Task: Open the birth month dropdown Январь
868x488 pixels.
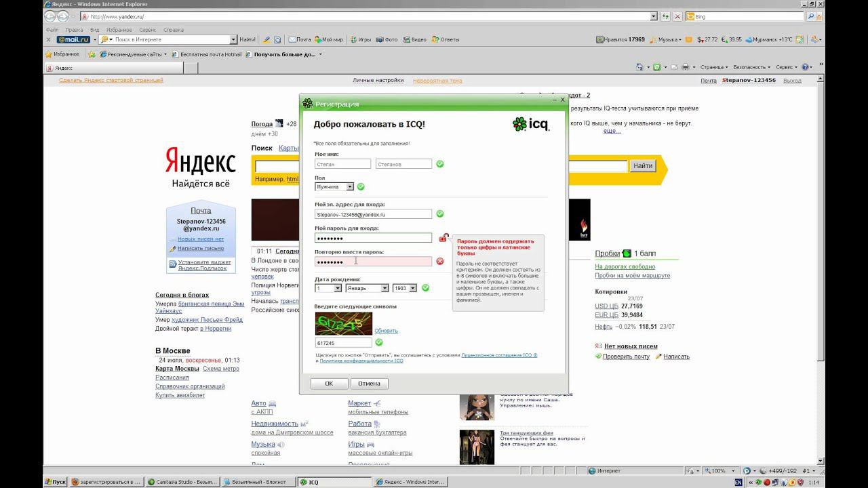Action: [367, 288]
